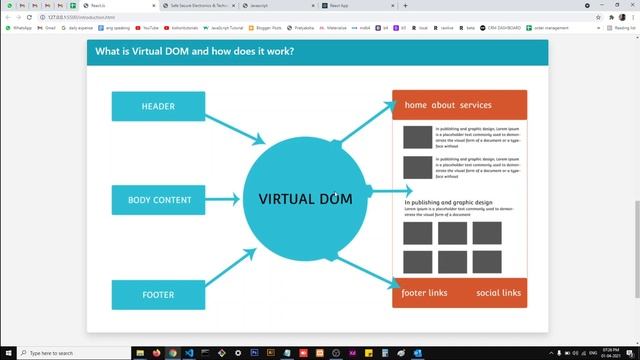Open the Blogger Posts bookmark
Viewport: 640px width, 360px height.
pyautogui.click(x=265, y=28)
